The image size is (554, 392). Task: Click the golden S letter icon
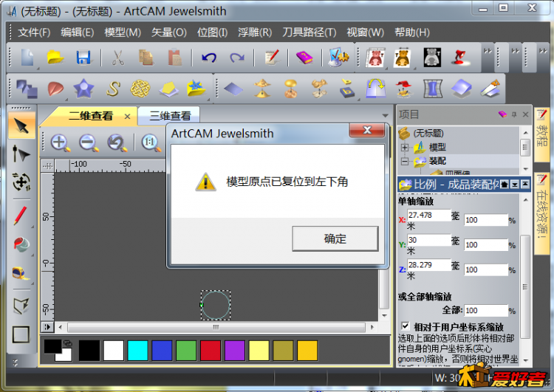coord(113,89)
